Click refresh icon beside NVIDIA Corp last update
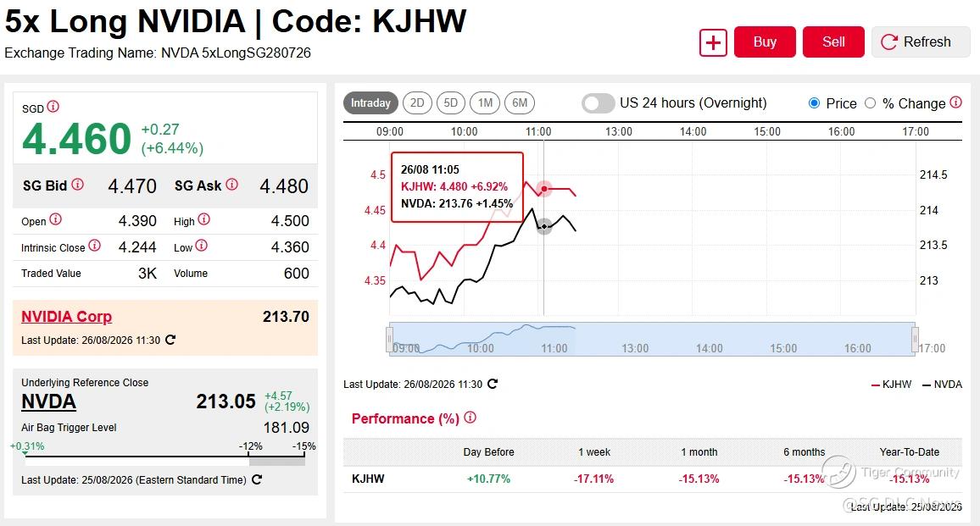This screenshot has height=526, width=980. 170,340
